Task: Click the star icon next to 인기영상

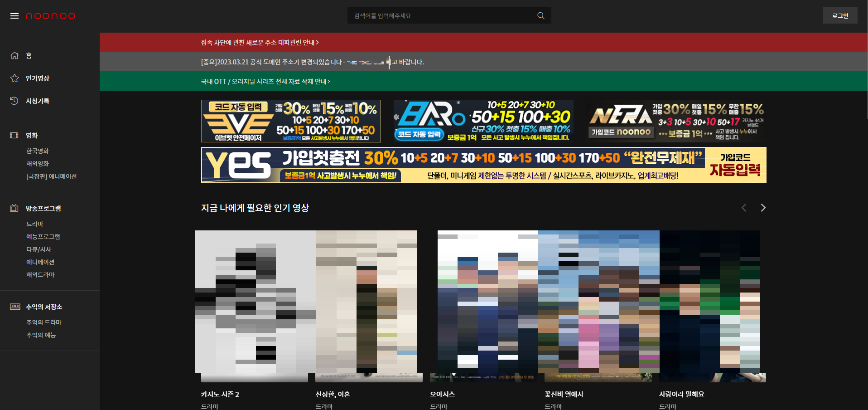Action: click(14, 78)
